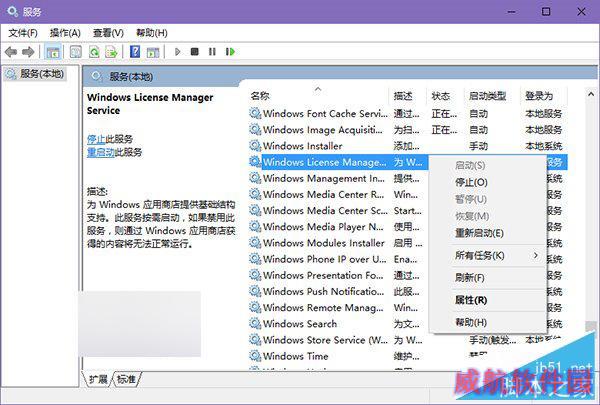
Task: Click the gear icon beside Windows Time
Action: (x=255, y=356)
